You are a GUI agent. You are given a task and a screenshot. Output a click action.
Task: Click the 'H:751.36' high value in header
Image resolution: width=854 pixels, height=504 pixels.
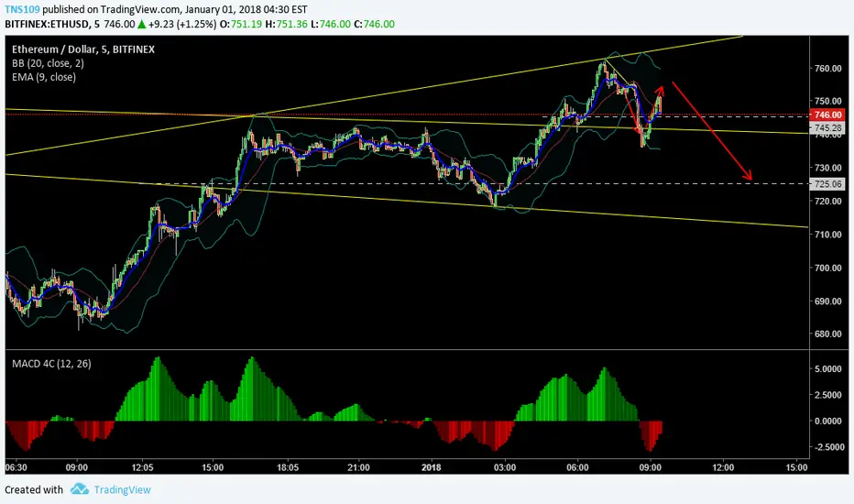(287, 24)
